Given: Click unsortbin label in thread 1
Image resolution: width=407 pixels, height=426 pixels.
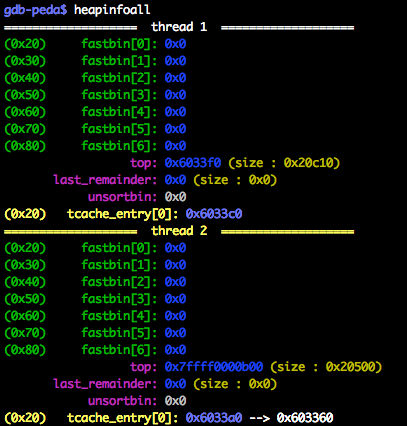Looking at the screenshot, I should click(122, 197).
